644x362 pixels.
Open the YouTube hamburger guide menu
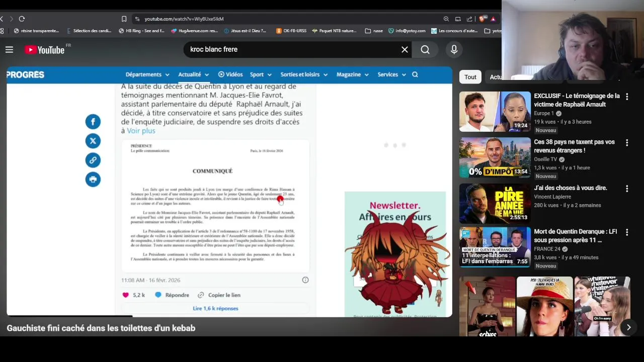tap(9, 49)
